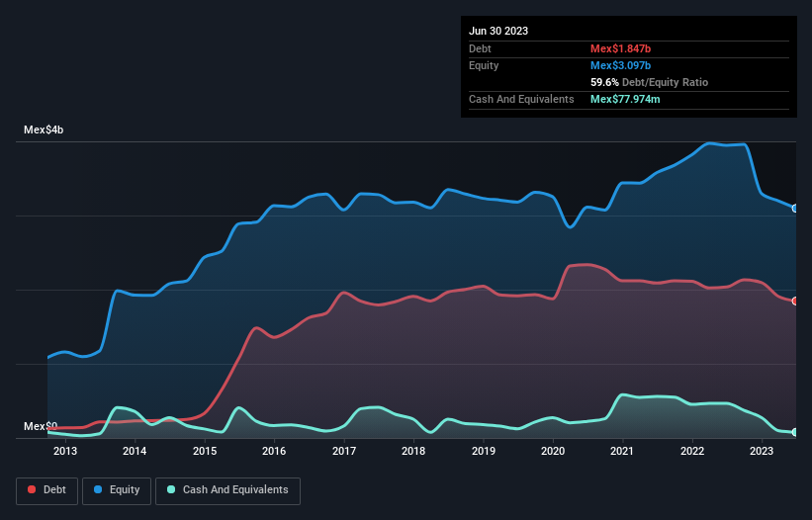
Task: Click the Mex$3.097b equity value
Action: pyautogui.click(x=620, y=65)
